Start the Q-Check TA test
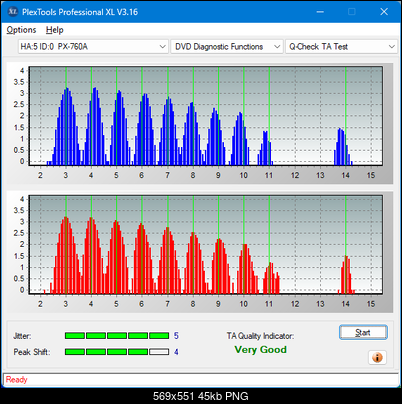Screen dimensions: 402x404 363,332
